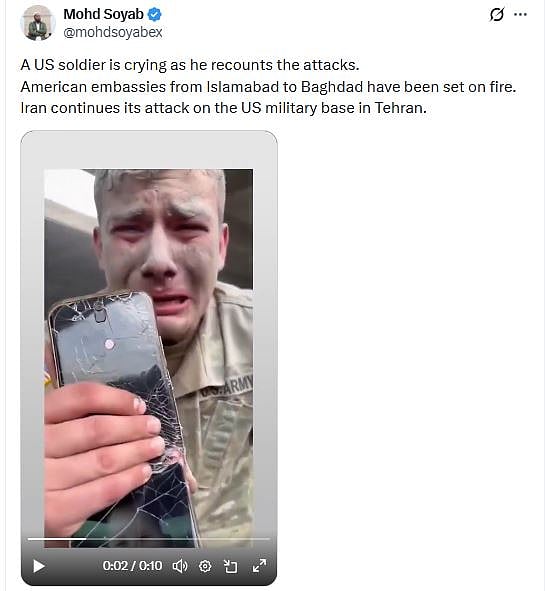
Task: Open the three-dot more options menu
Action: click(x=521, y=14)
